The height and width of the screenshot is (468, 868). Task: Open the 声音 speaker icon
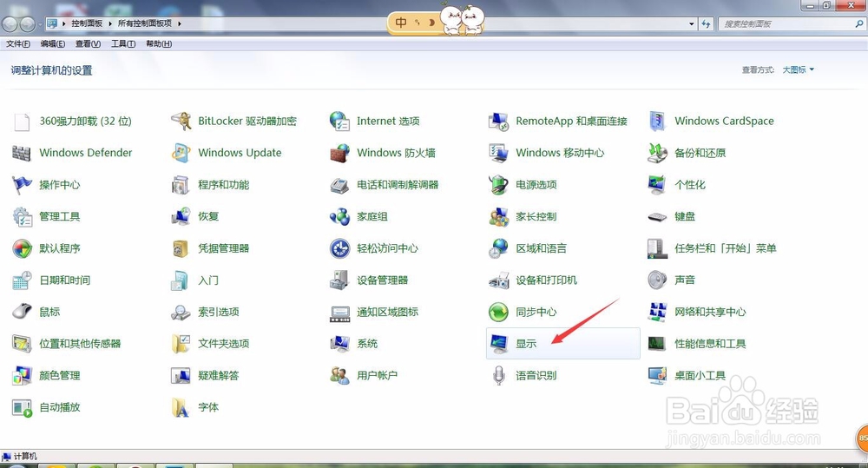pos(657,280)
